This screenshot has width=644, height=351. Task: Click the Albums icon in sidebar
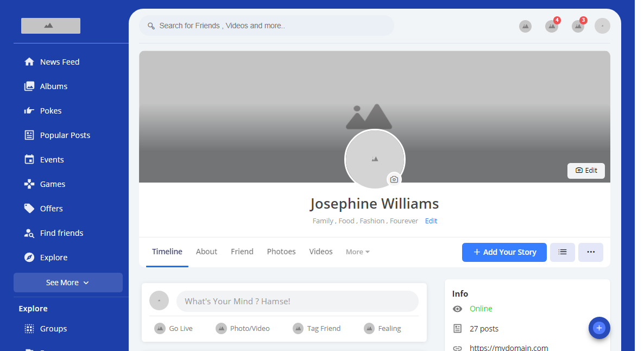pos(29,86)
